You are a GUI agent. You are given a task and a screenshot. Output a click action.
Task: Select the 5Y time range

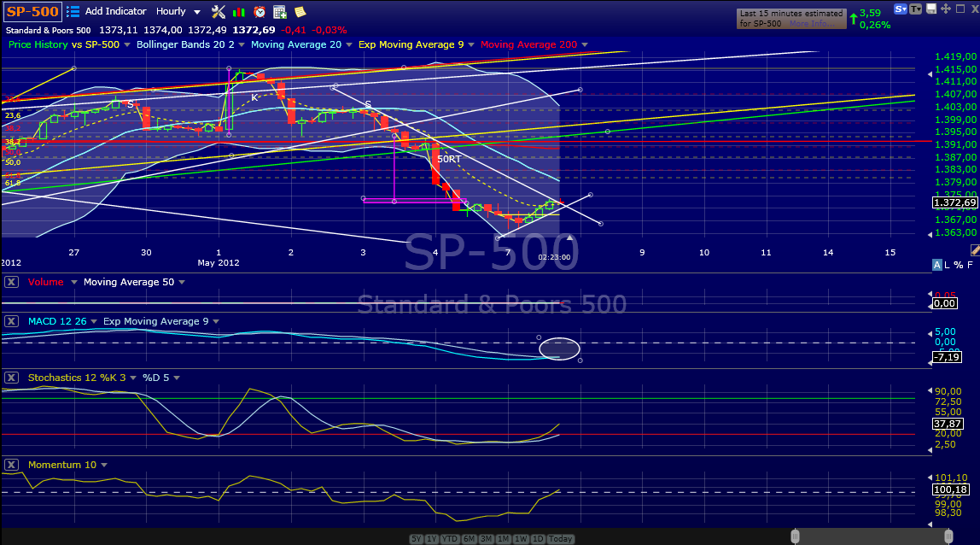tap(417, 539)
